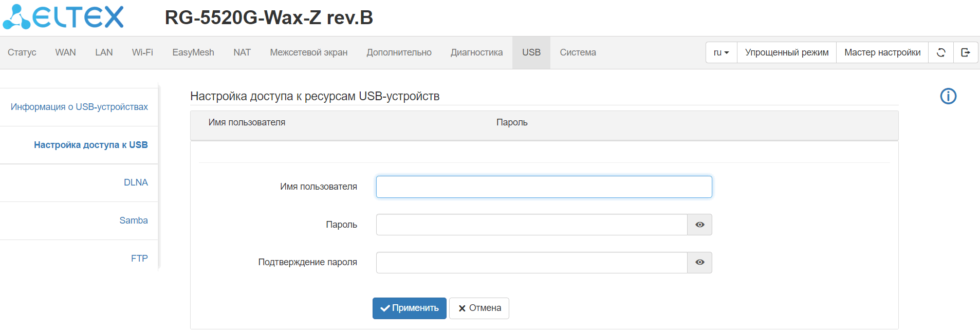The width and height of the screenshot is (980, 332).
Task: Open the Диагностика menu
Action: pyautogui.click(x=476, y=52)
